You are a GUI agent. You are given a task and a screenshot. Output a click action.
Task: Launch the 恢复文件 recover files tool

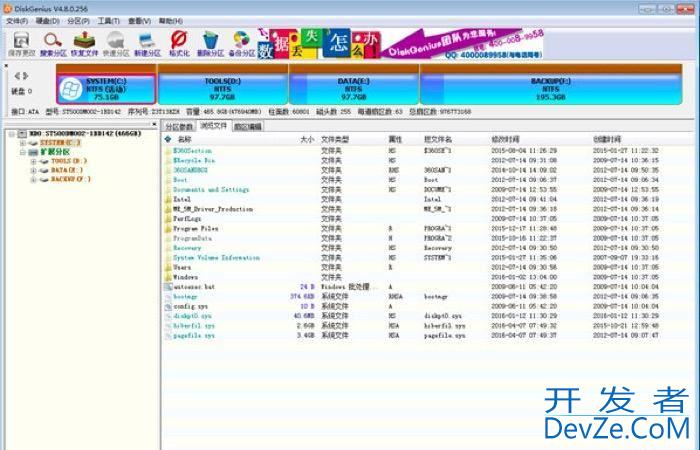pos(84,44)
